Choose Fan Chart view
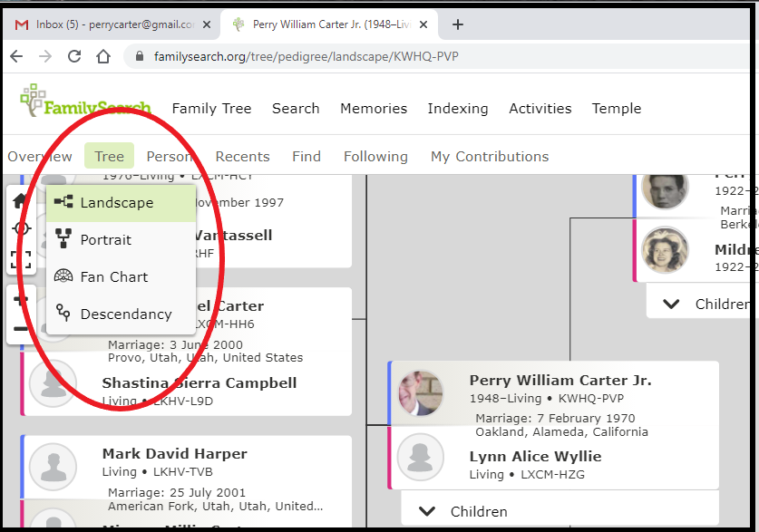 (116, 276)
